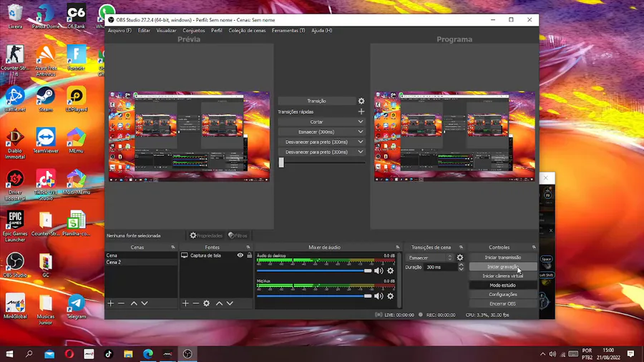Move scene down in Cenas panel
The image size is (644, 362).
[145, 303]
